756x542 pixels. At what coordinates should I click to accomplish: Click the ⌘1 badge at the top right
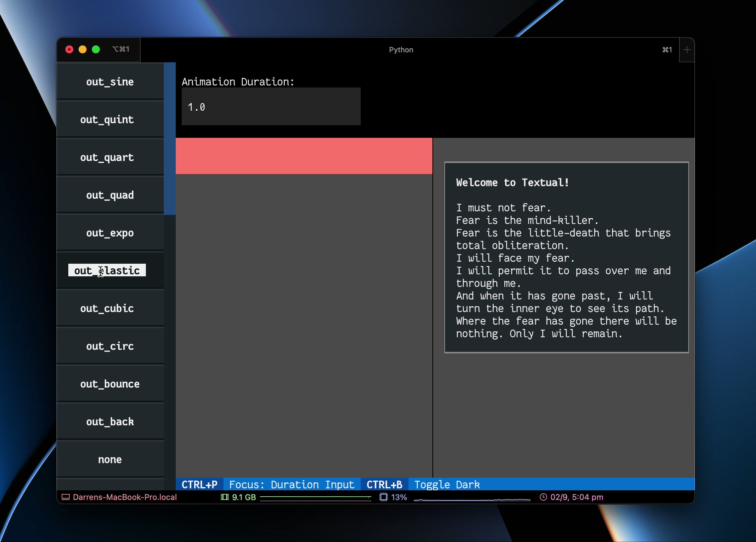click(x=667, y=50)
